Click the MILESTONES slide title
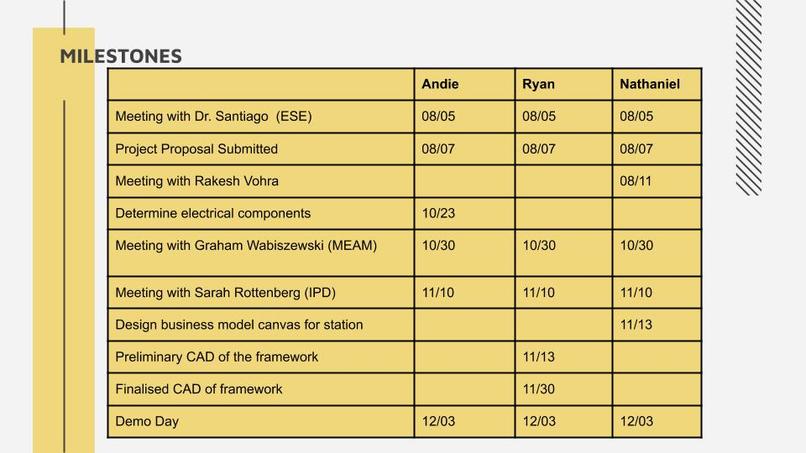 pyautogui.click(x=121, y=56)
